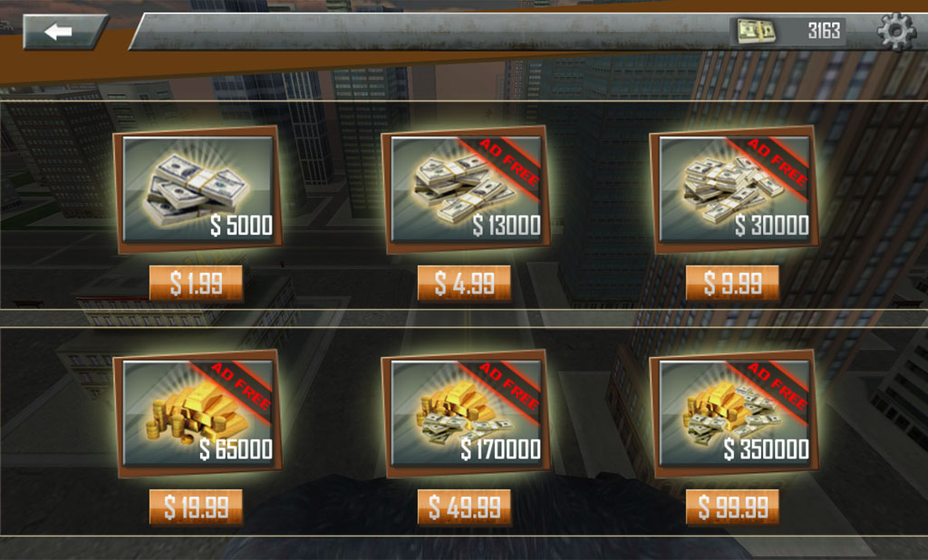Open settings via the gear icon
The height and width of the screenshot is (560, 928).
click(x=896, y=31)
